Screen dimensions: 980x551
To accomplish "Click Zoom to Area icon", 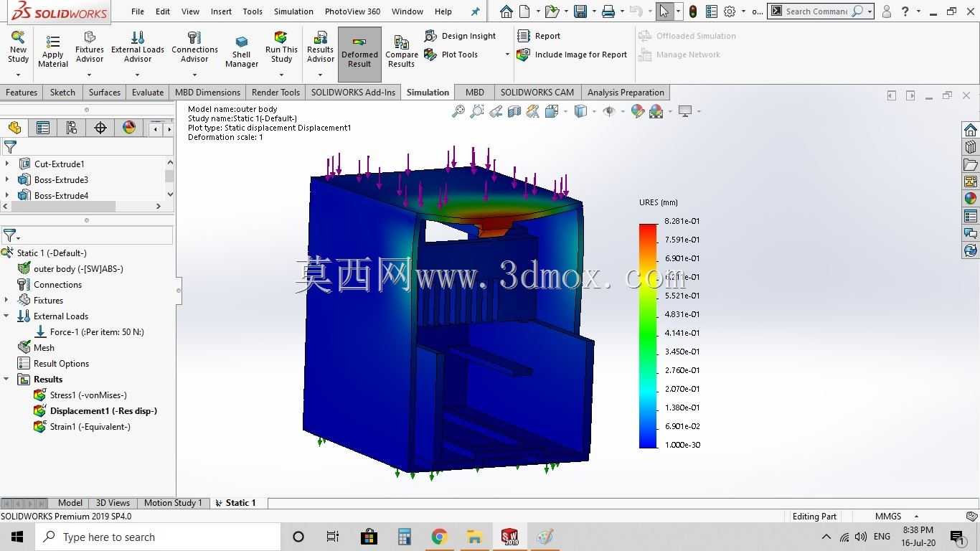I will click(477, 111).
